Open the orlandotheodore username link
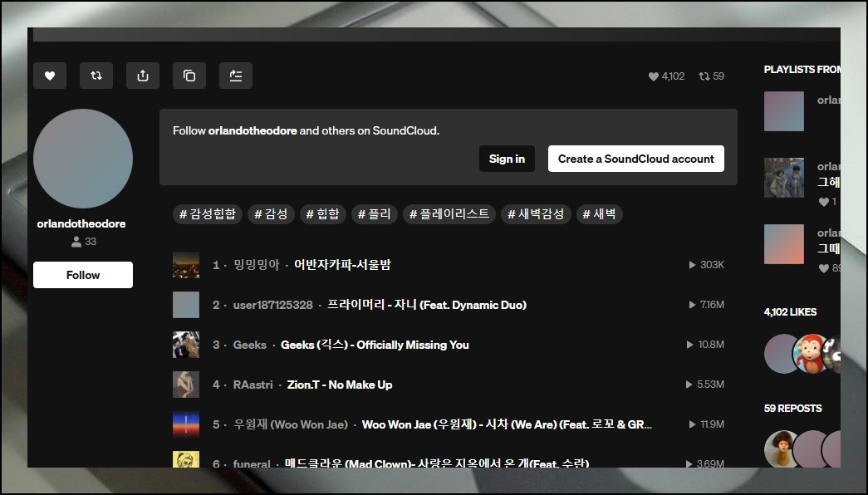This screenshot has width=868, height=495. point(81,223)
